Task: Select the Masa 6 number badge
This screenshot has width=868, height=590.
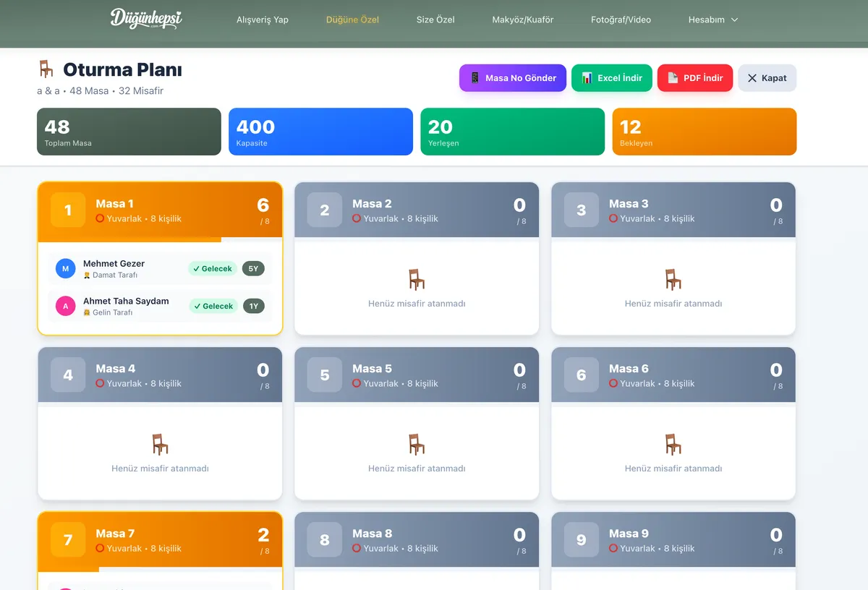Action: tap(582, 375)
